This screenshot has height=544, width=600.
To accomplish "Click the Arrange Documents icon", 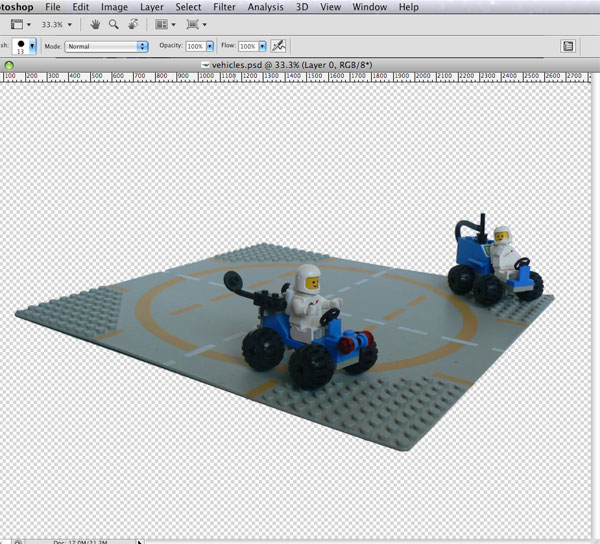I will click(x=161, y=24).
